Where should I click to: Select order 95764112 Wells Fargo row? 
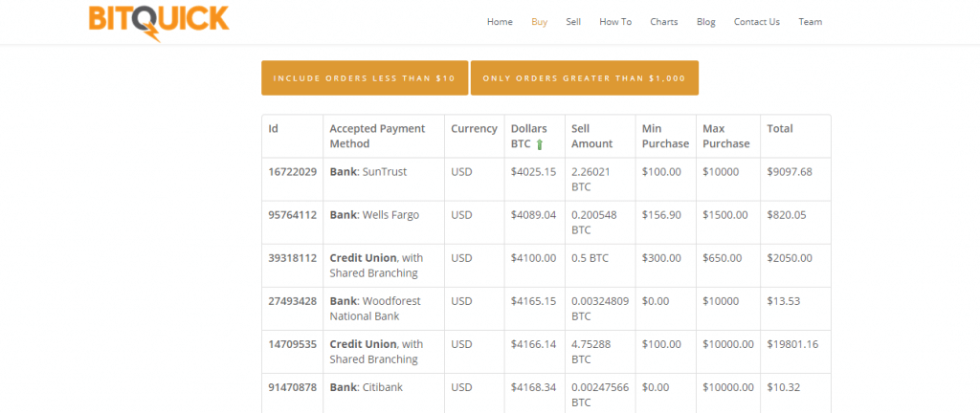(546, 222)
